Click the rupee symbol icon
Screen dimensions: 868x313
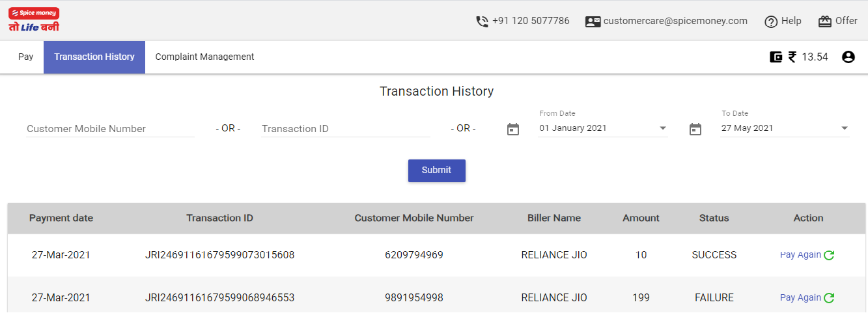[792, 57]
